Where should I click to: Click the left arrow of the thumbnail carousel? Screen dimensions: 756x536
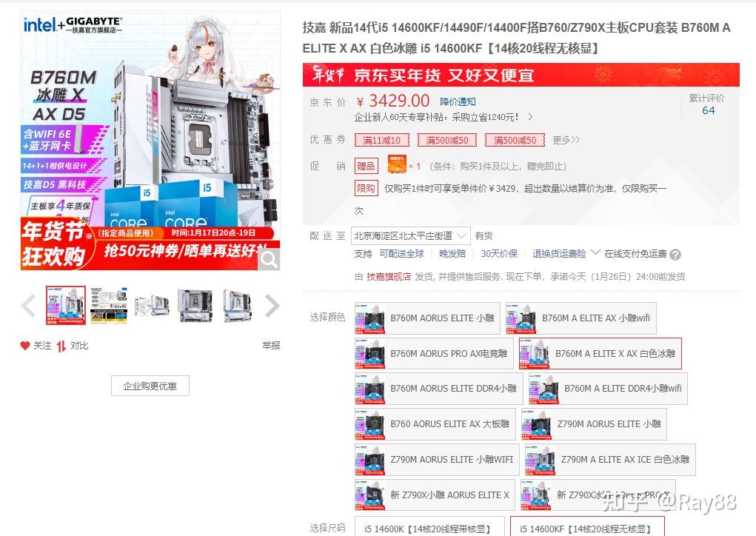click(x=29, y=305)
